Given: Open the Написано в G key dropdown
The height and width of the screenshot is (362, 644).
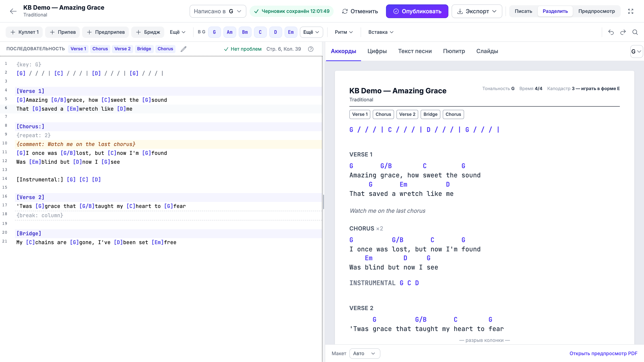Looking at the screenshot, I should point(218,11).
